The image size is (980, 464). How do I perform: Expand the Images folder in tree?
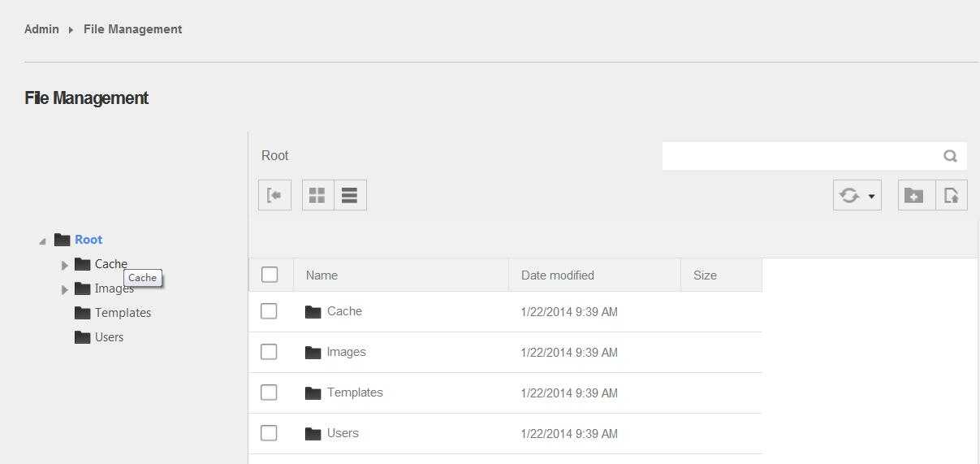pos(65,289)
